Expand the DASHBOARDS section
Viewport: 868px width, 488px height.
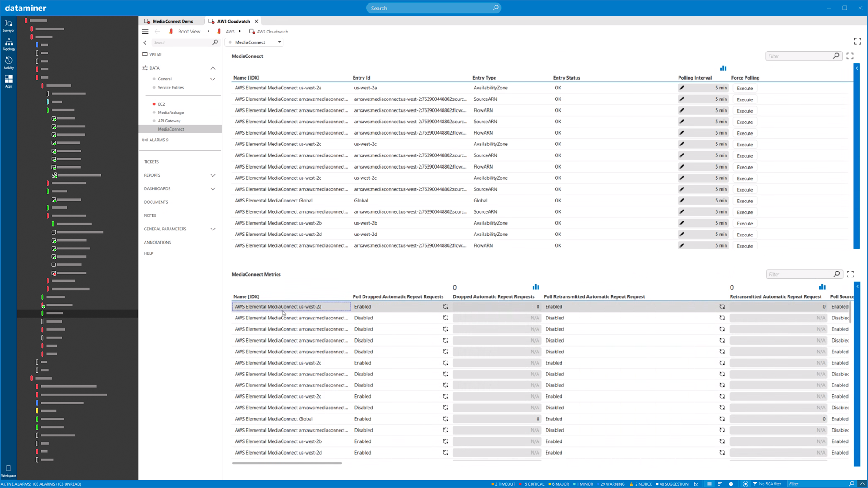[213, 189]
